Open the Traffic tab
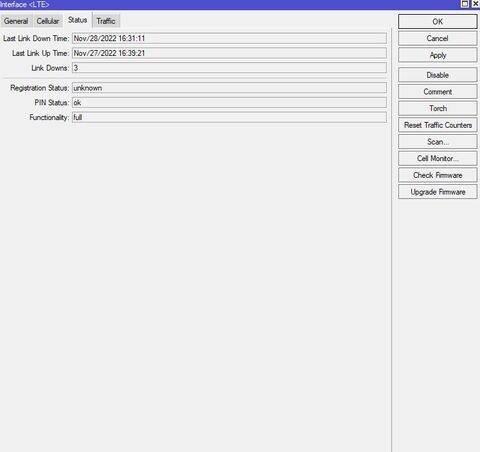The image size is (480, 452). (106, 21)
